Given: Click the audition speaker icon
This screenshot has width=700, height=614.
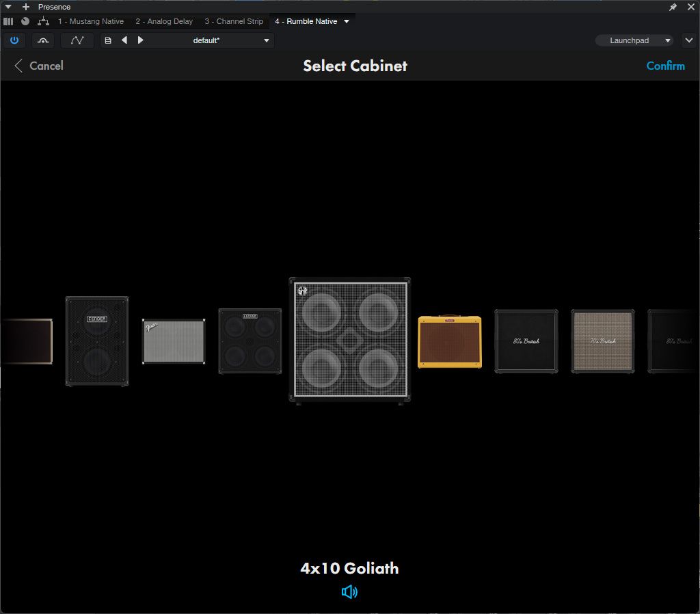Looking at the screenshot, I should tap(349, 591).
